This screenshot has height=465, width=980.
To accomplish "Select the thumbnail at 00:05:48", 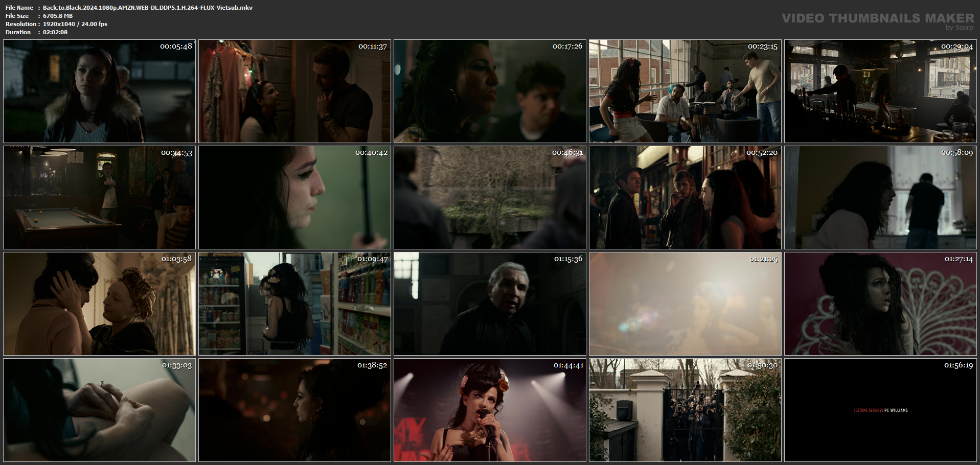I will (99, 91).
